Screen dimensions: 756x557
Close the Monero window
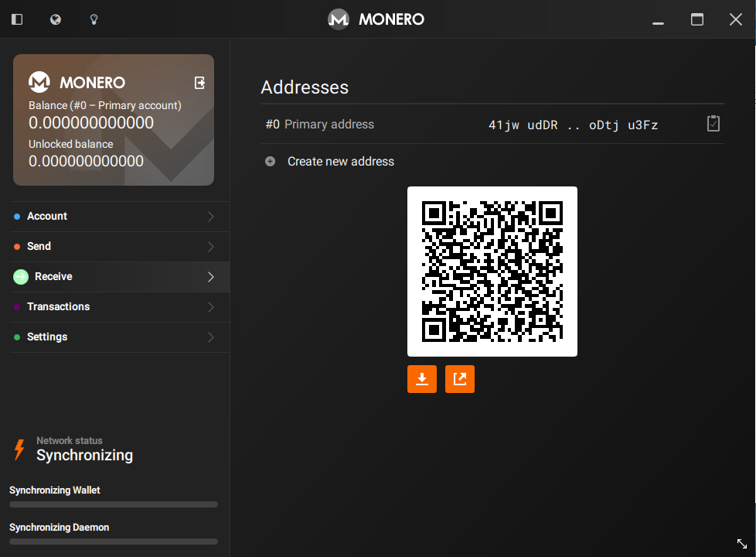pos(736,19)
